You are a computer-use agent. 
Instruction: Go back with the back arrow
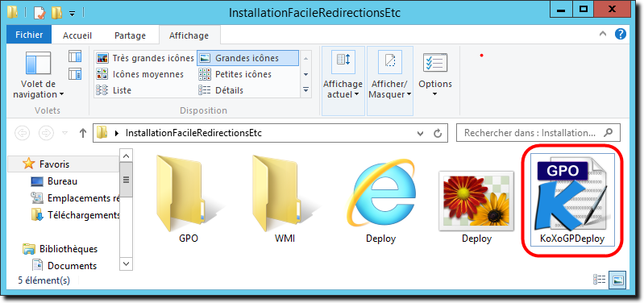pos(23,133)
